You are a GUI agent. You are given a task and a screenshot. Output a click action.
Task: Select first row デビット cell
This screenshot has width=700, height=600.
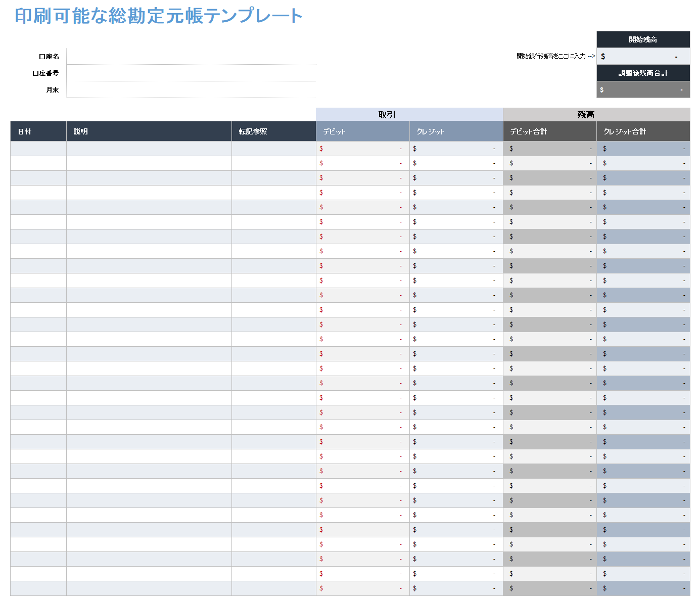pyautogui.click(x=363, y=149)
